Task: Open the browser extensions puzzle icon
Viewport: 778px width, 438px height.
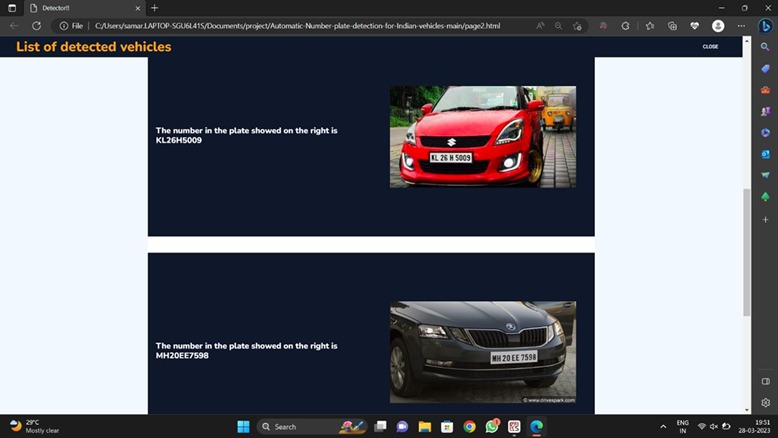Action: [x=625, y=26]
